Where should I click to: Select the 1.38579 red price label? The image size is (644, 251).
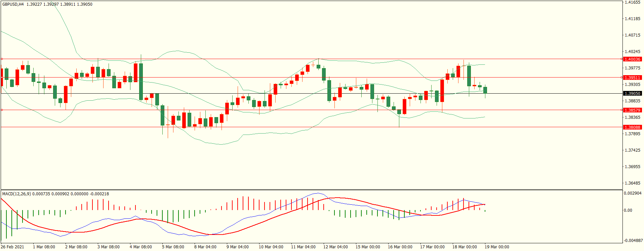632,110
